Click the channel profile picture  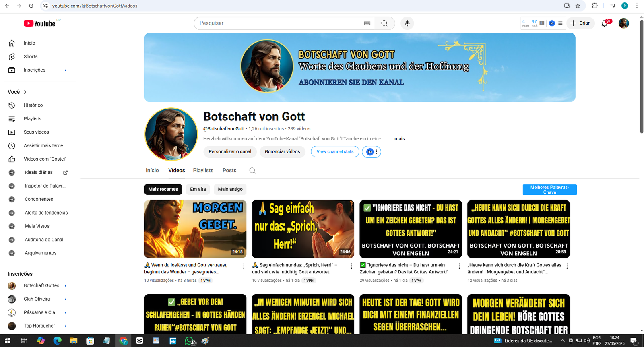click(x=171, y=134)
